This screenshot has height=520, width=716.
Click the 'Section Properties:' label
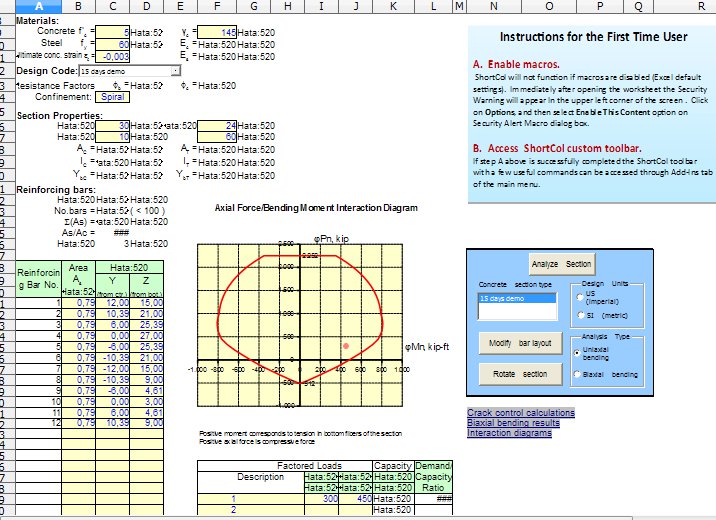tap(60, 116)
